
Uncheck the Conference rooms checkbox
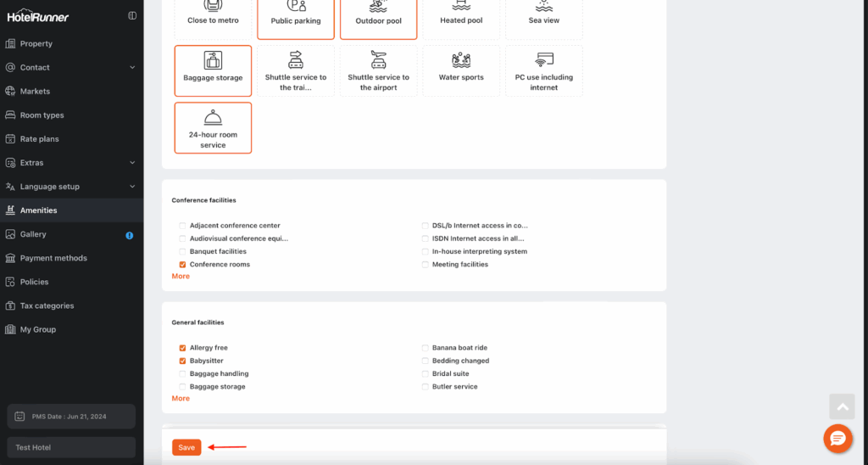point(182,265)
